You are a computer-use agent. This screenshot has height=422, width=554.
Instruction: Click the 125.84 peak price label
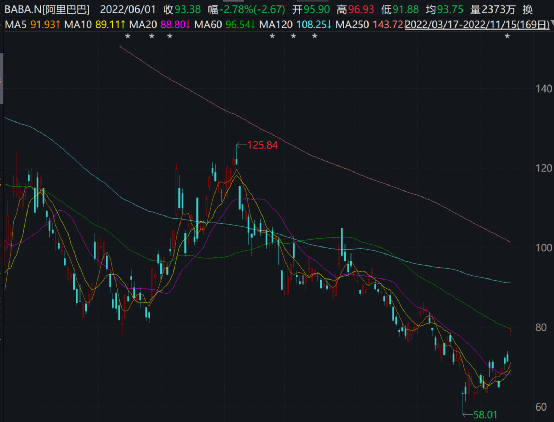[263, 145]
